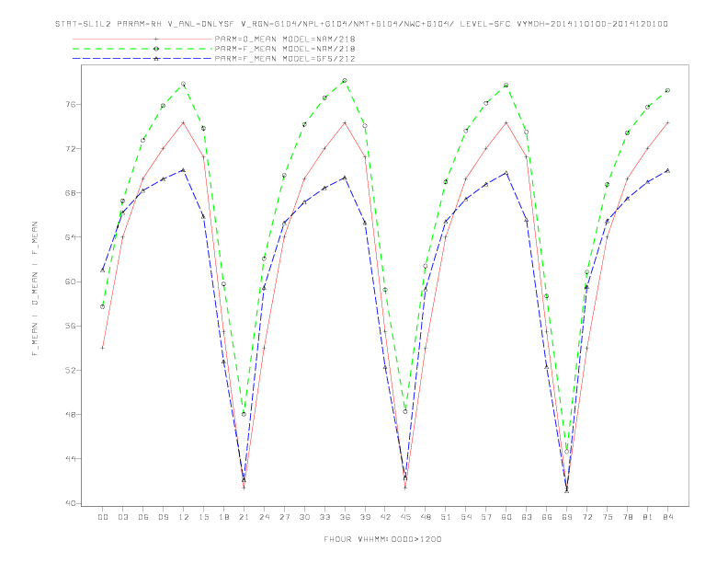Click the blue dashed line sample in legend
The width and height of the screenshot is (728, 563).
(x=142, y=59)
